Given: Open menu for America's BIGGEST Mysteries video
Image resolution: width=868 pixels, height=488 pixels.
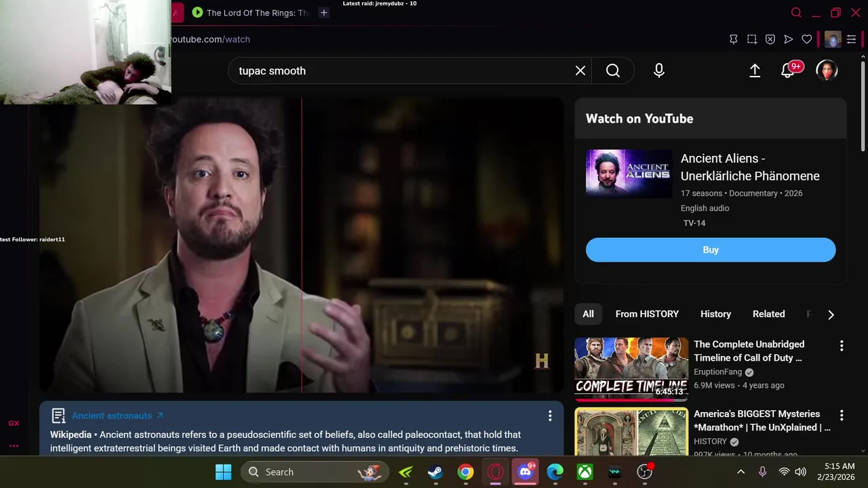Looking at the screenshot, I should [842, 415].
